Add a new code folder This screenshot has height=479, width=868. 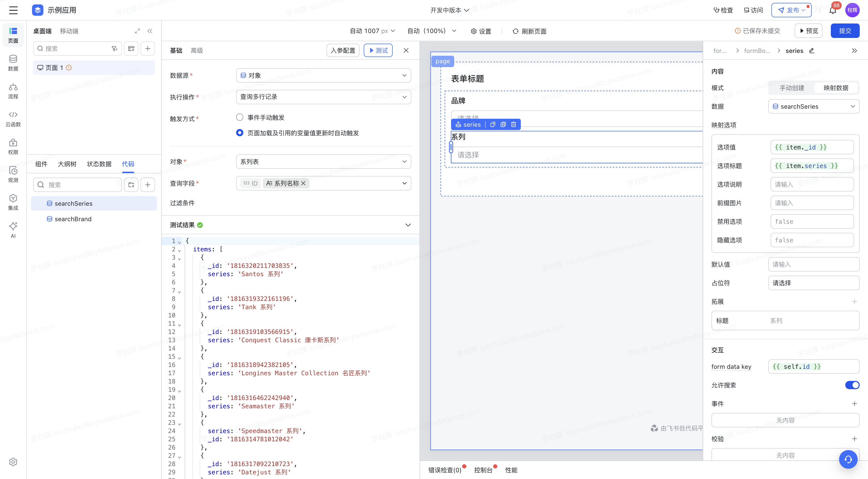131,185
